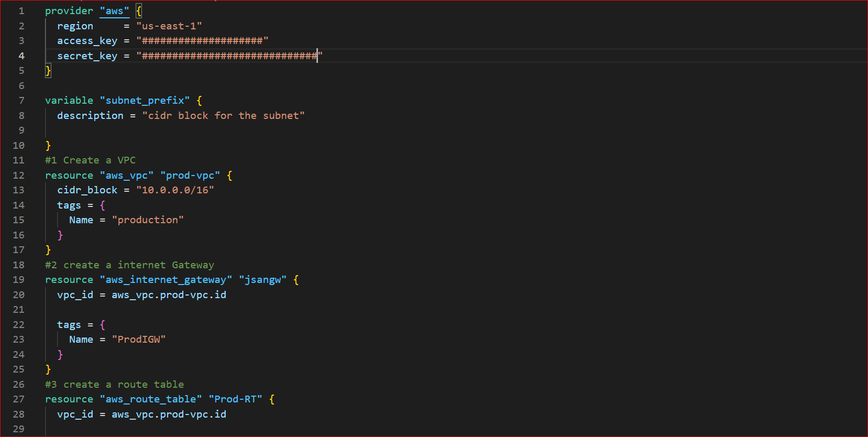The height and width of the screenshot is (437, 868).
Task: Click "cidr block for the subnet" string
Action: [x=224, y=115]
